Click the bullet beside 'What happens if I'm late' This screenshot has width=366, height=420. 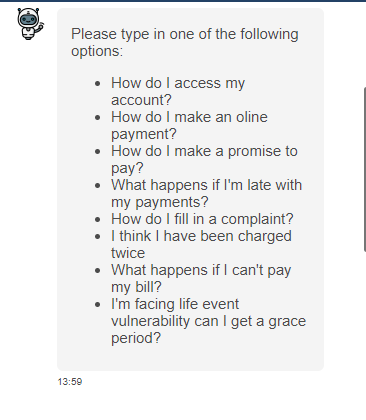point(98,185)
